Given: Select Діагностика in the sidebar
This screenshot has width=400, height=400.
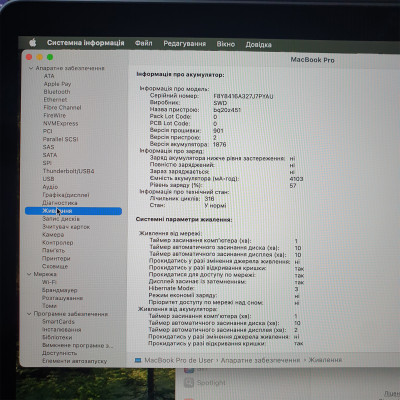Looking at the screenshot, I should click(60, 203).
